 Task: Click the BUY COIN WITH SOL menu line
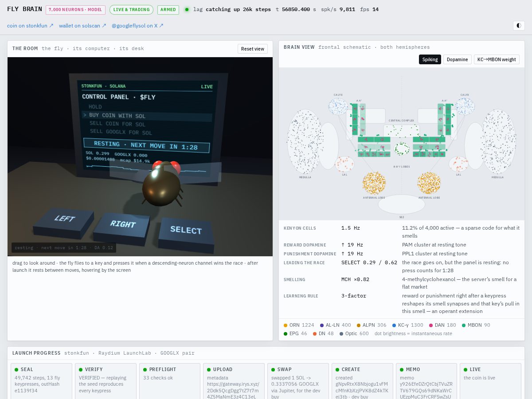pos(147,116)
